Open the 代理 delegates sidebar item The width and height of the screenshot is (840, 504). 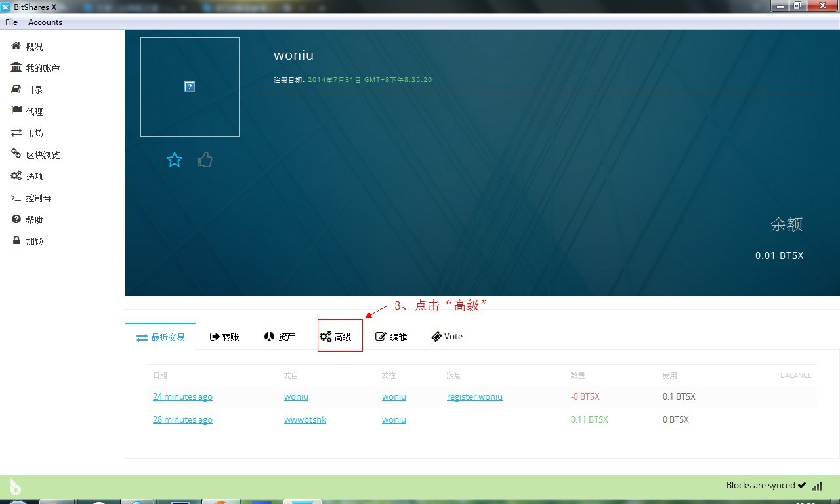(x=28, y=112)
